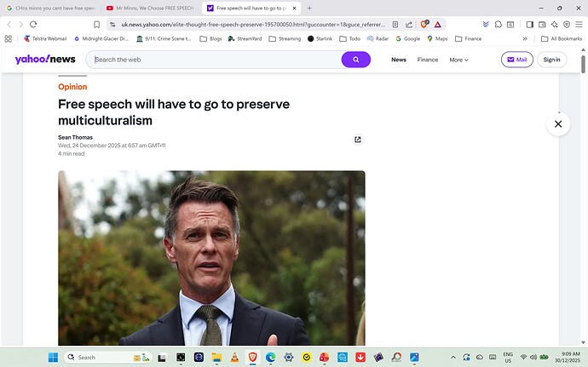Open the browser hamburger menu

[579, 25]
